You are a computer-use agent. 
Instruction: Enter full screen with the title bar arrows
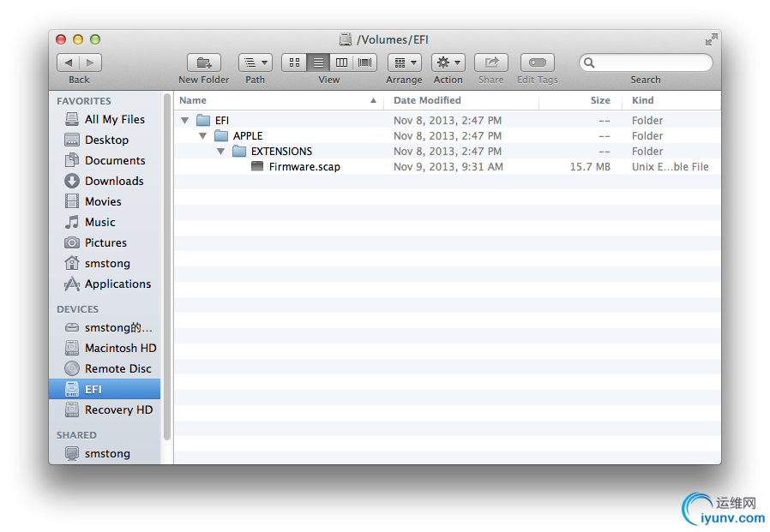click(x=711, y=39)
